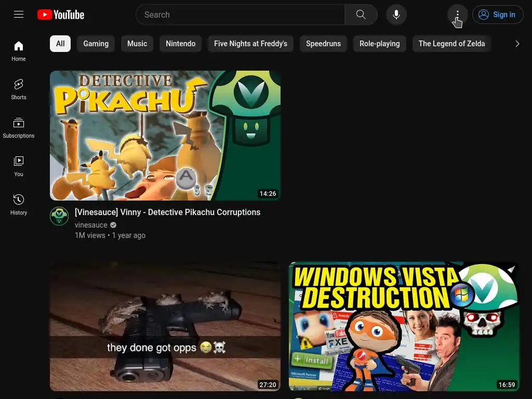Select Five Nights at Freddy's chip
This screenshot has height=399, width=532.
click(250, 44)
